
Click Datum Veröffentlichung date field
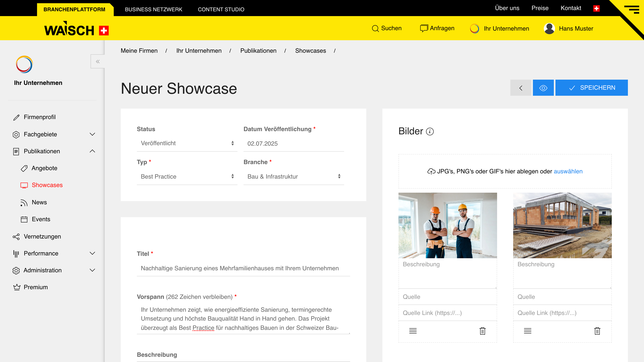click(x=294, y=144)
